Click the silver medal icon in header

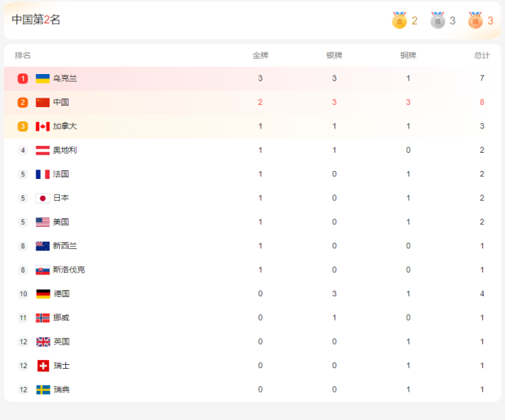tap(437, 20)
